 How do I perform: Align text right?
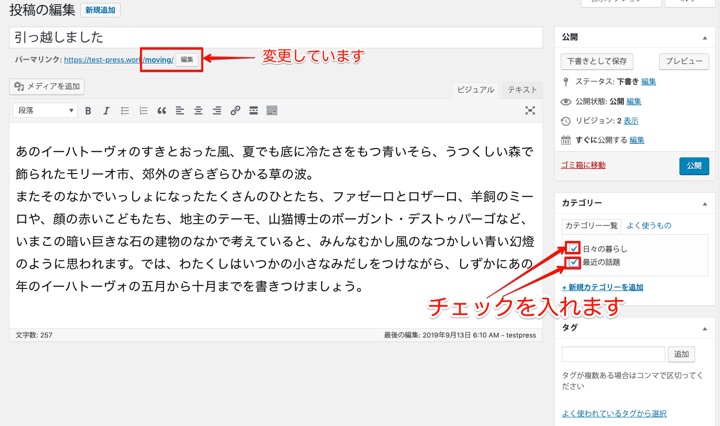click(217, 111)
